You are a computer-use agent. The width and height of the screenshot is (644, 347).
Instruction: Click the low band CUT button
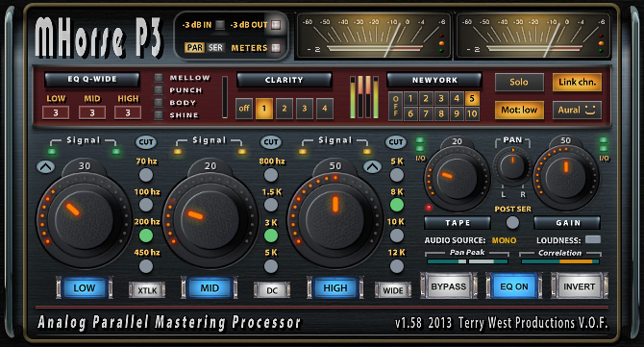(x=146, y=142)
